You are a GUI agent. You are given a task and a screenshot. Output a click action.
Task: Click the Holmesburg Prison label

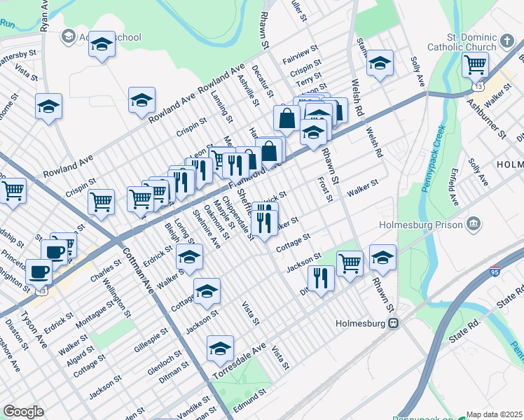[421, 225]
